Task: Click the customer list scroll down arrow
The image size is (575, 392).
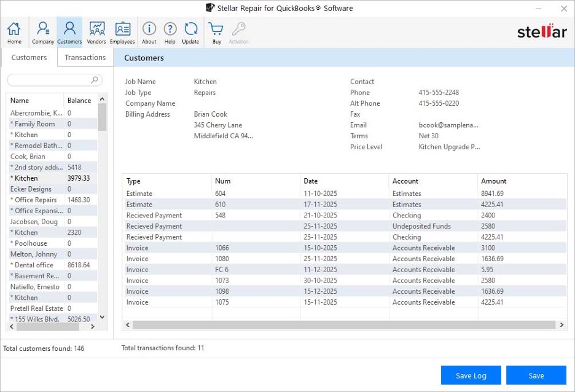Action: click(103, 317)
